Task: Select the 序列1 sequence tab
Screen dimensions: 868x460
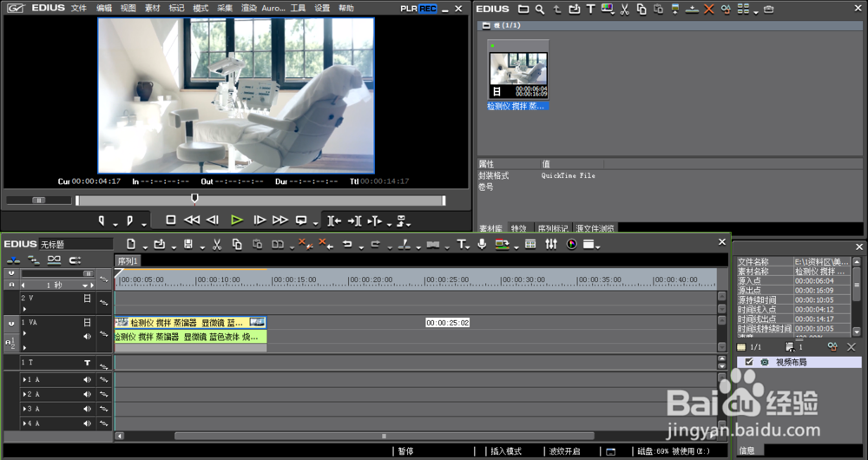Action: click(x=128, y=260)
